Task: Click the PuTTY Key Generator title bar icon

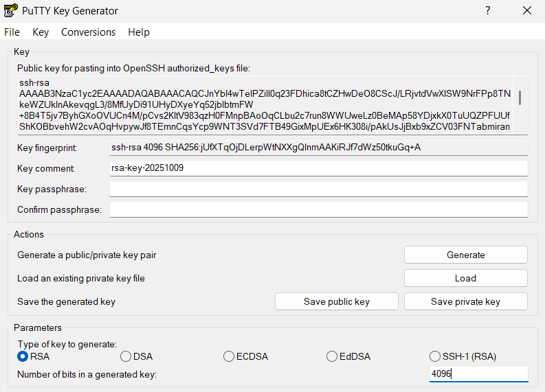Action: coord(10,10)
